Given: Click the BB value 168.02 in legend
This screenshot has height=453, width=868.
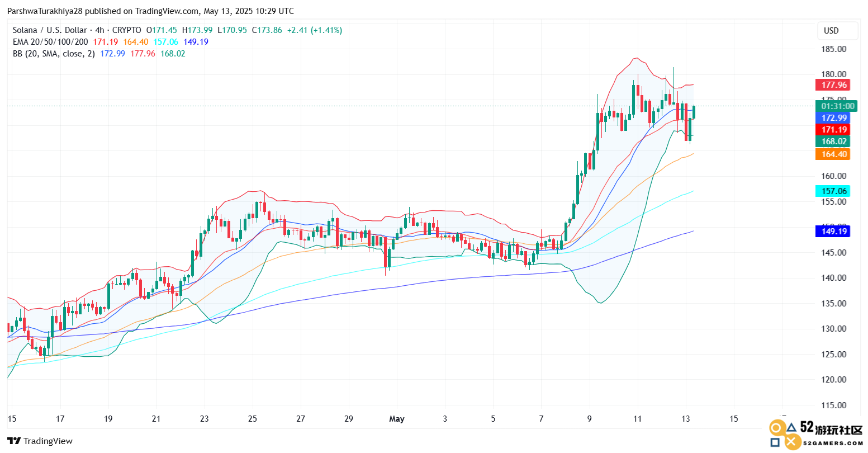Looking at the screenshot, I should (173, 54).
